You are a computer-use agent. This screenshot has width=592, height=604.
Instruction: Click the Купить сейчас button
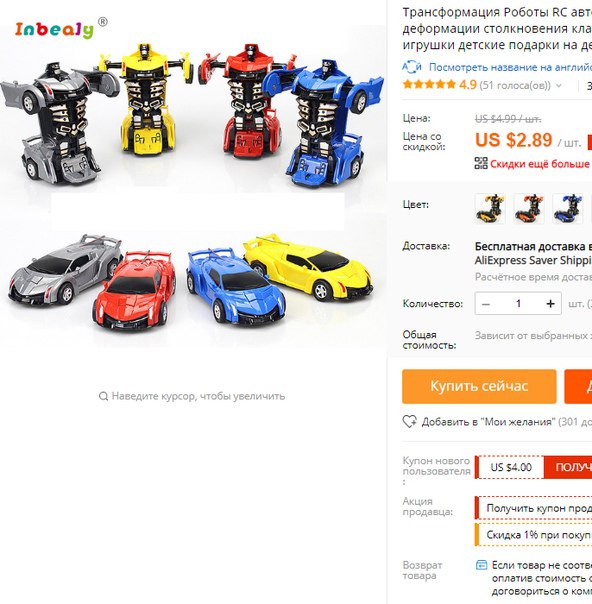[479, 386]
